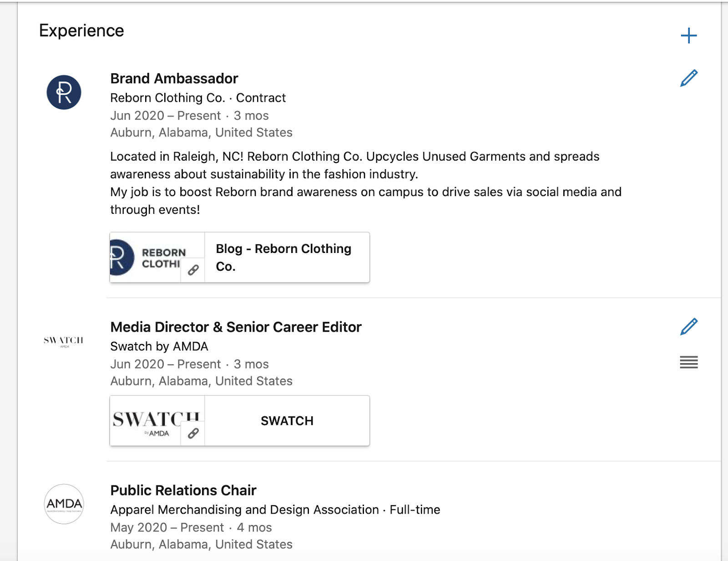Open the Reborn Clothing Co. company logo
The height and width of the screenshot is (561, 728).
click(x=64, y=92)
